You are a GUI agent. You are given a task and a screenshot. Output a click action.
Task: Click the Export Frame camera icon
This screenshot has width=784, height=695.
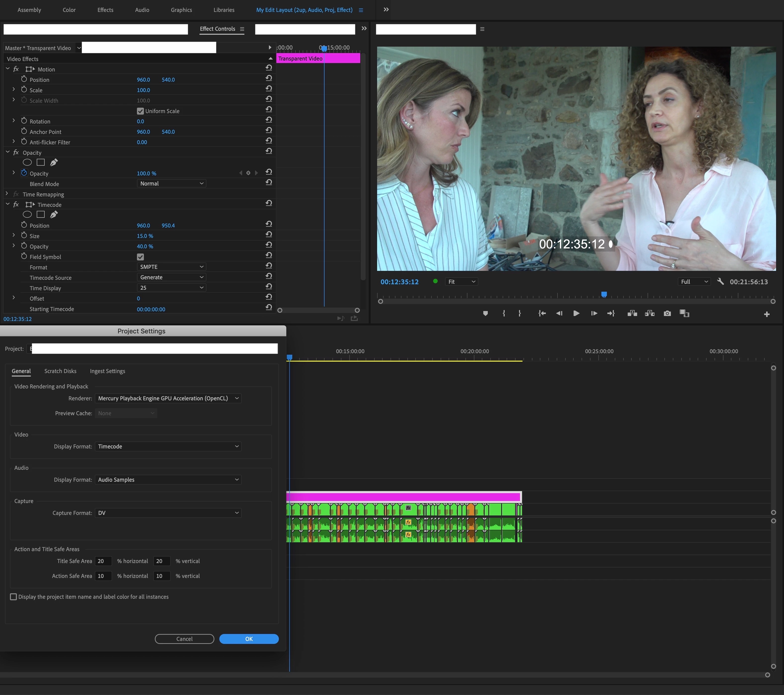coord(667,313)
